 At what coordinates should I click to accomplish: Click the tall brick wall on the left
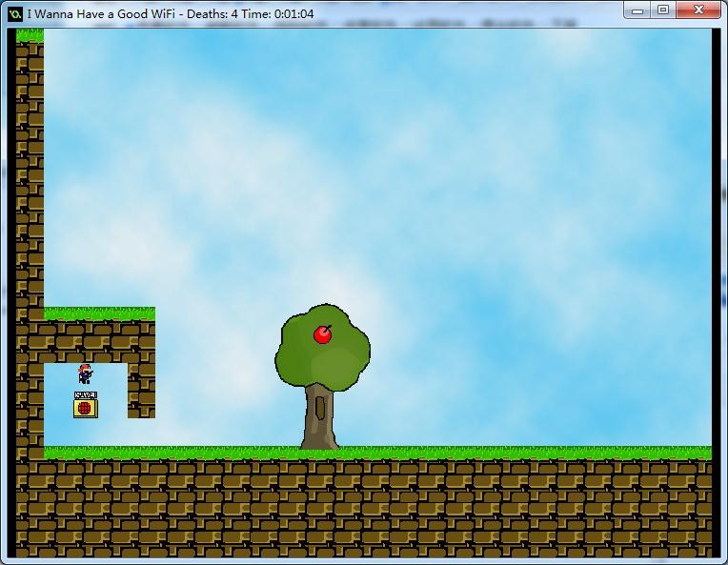tap(30, 191)
